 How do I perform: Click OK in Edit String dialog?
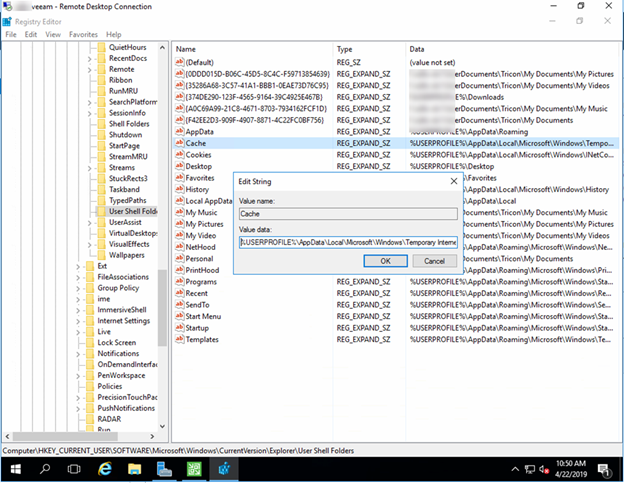click(385, 261)
